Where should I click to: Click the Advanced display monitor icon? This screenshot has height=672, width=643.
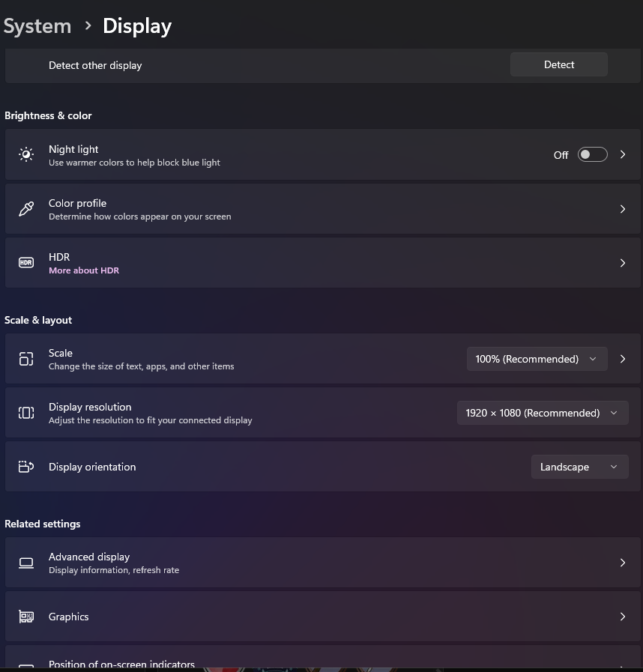(x=26, y=563)
